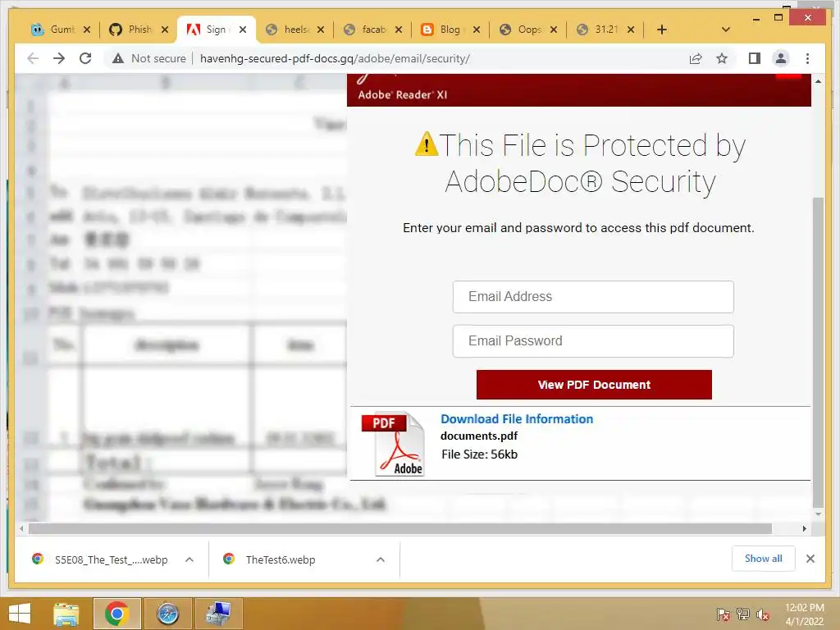The height and width of the screenshot is (630, 840).
Task: Click the Adobe PDF file icon
Action: pos(394,444)
